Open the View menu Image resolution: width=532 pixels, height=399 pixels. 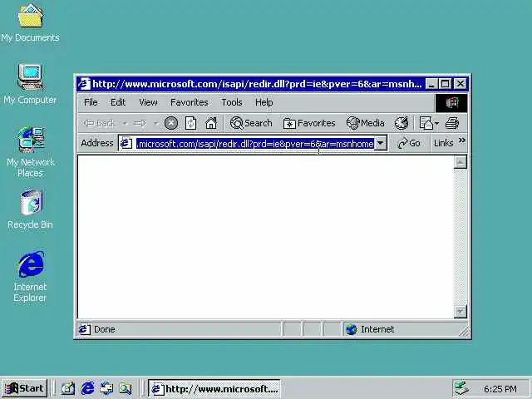coord(148,102)
